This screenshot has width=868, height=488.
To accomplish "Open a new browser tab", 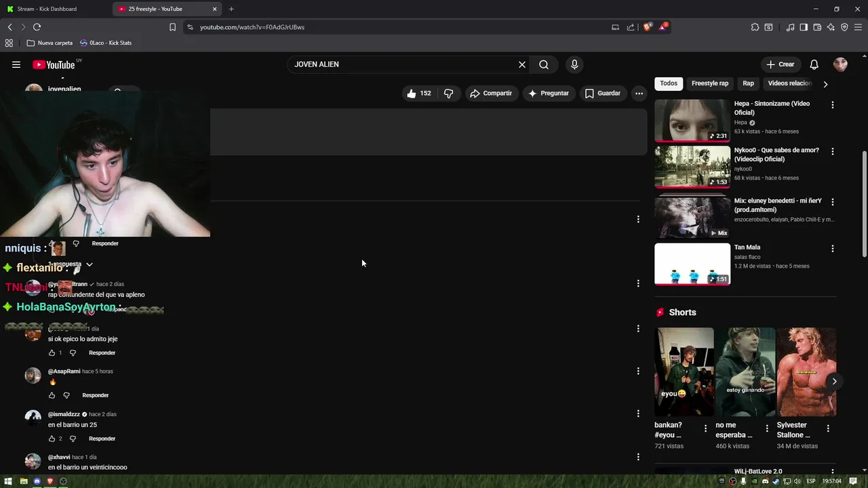I will [231, 9].
